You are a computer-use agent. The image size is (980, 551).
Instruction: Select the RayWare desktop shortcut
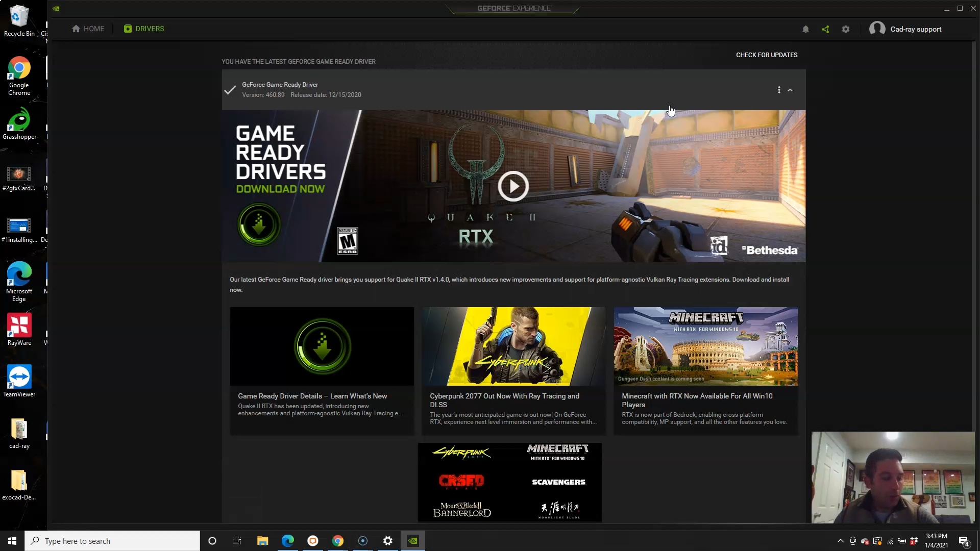coord(19,330)
